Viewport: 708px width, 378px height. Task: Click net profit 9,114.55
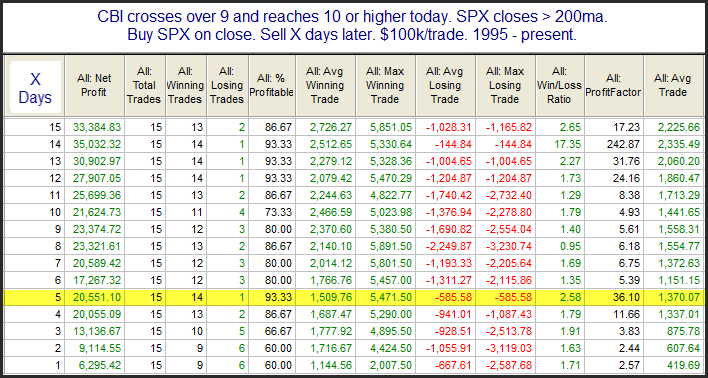(x=99, y=349)
